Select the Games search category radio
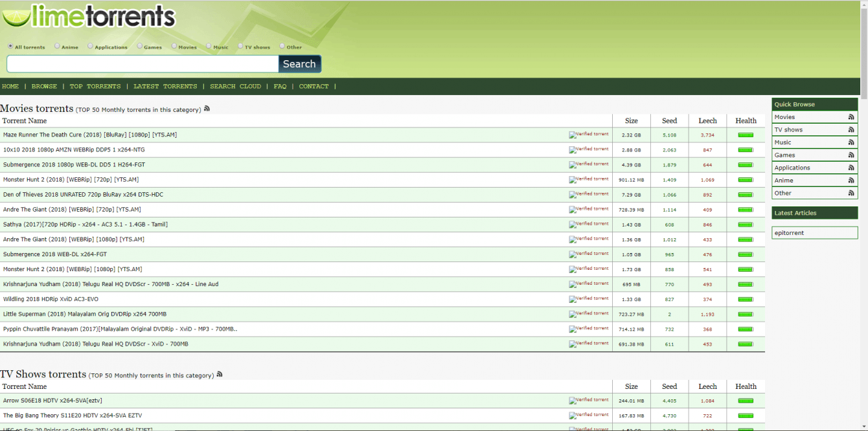868x431 pixels. [139, 47]
